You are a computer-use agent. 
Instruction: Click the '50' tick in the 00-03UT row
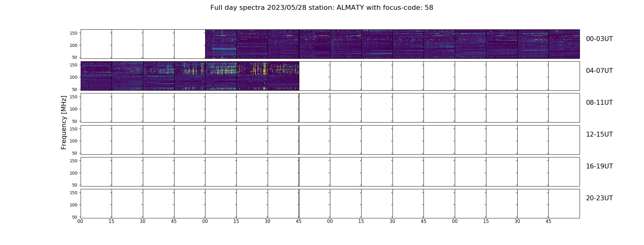tap(75, 57)
